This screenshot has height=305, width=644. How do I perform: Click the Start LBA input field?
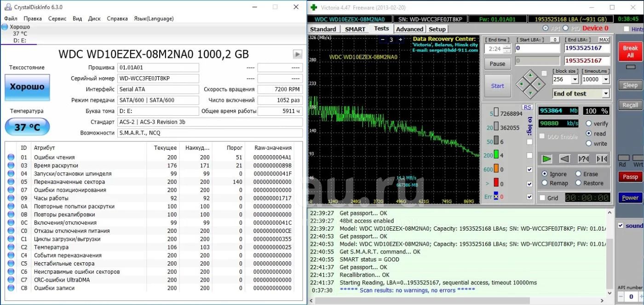538,48
